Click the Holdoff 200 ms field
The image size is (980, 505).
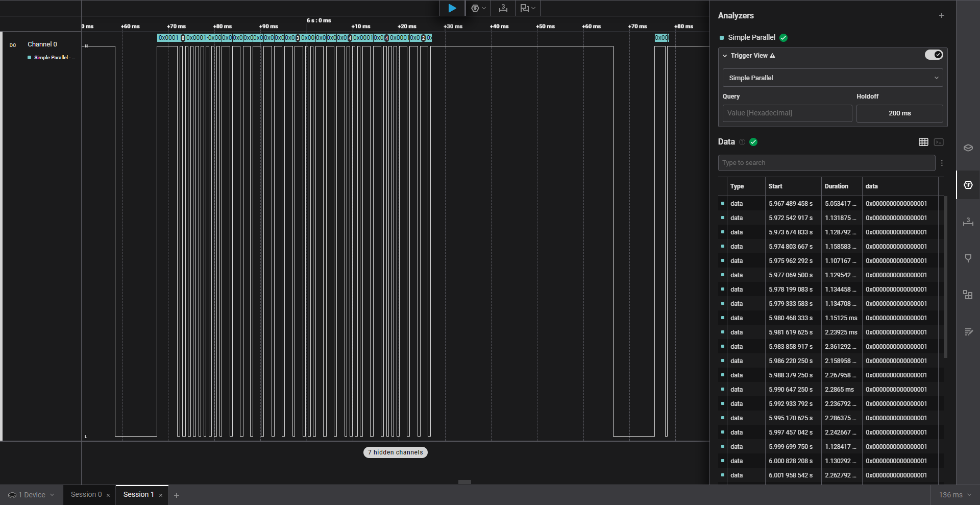coord(899,113)
